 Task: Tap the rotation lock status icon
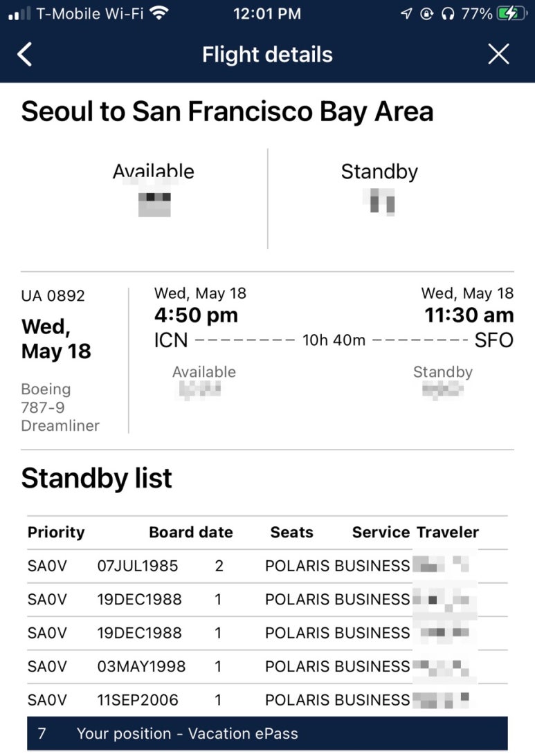coord(427,14)
